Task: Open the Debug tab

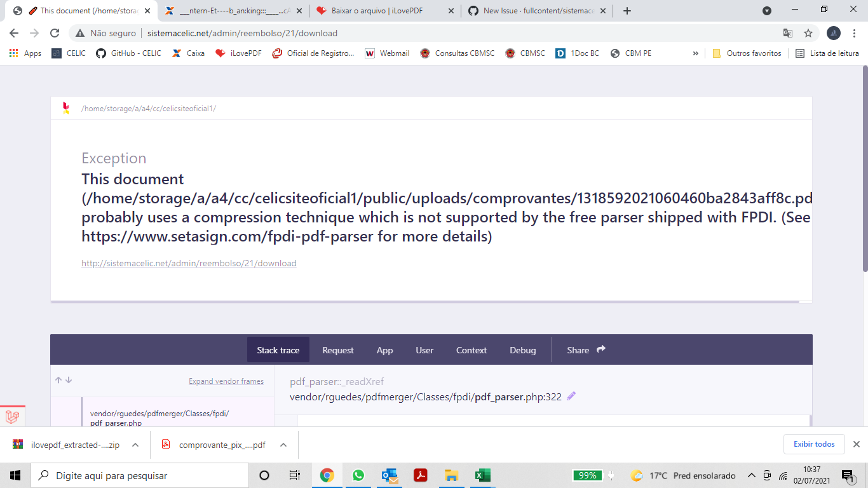Action: [522, 349]
